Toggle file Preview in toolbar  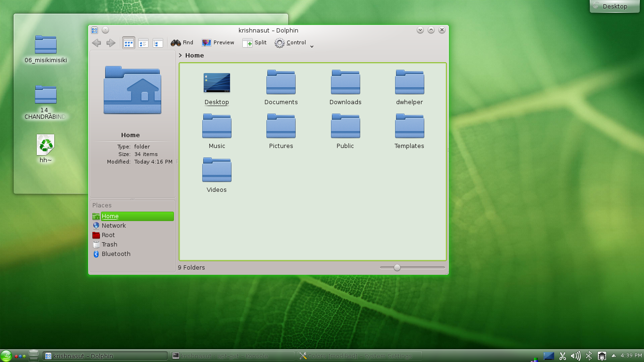[218, 42]
